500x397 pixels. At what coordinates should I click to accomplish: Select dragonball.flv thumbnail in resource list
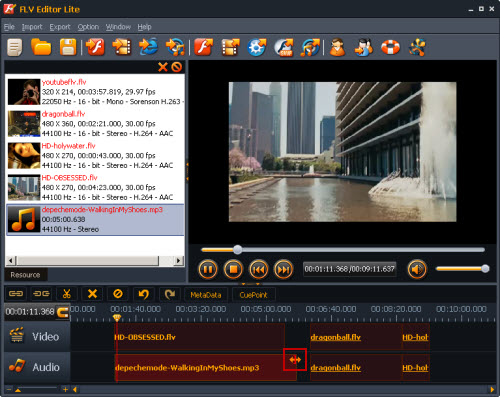[x=24, y=124]
